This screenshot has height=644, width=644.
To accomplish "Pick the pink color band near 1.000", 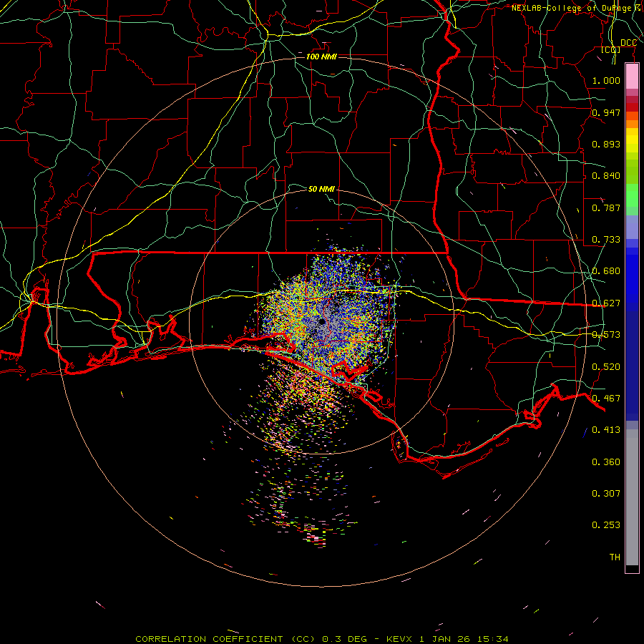I will (632, 77).
